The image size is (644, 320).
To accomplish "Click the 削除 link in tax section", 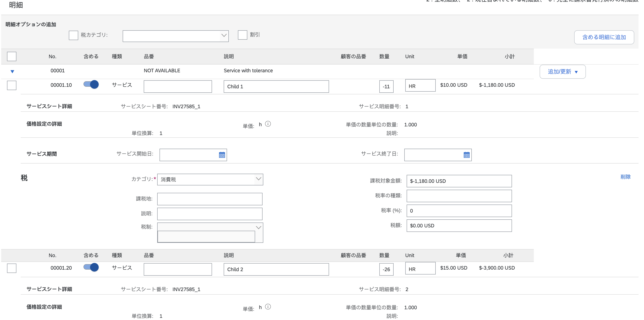I will tap(625, 177).
